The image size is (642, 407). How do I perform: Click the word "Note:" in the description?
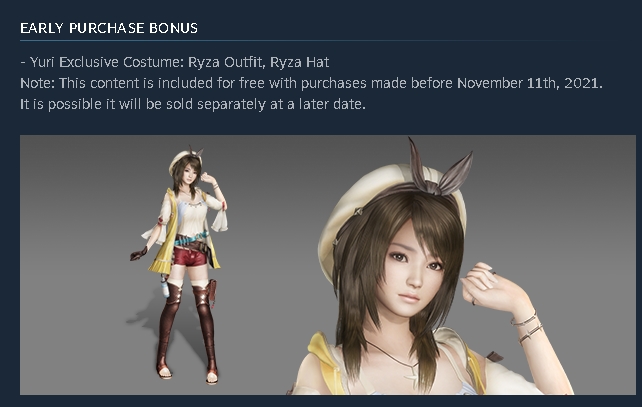[37, 83]
